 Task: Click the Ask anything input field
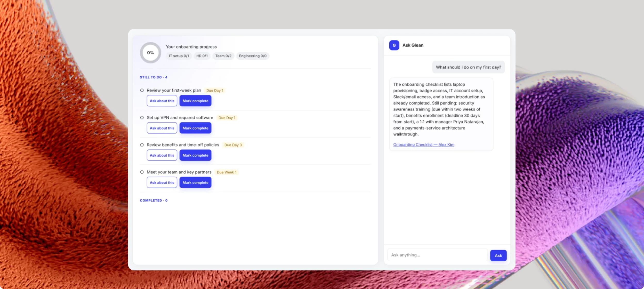[437, 255]
